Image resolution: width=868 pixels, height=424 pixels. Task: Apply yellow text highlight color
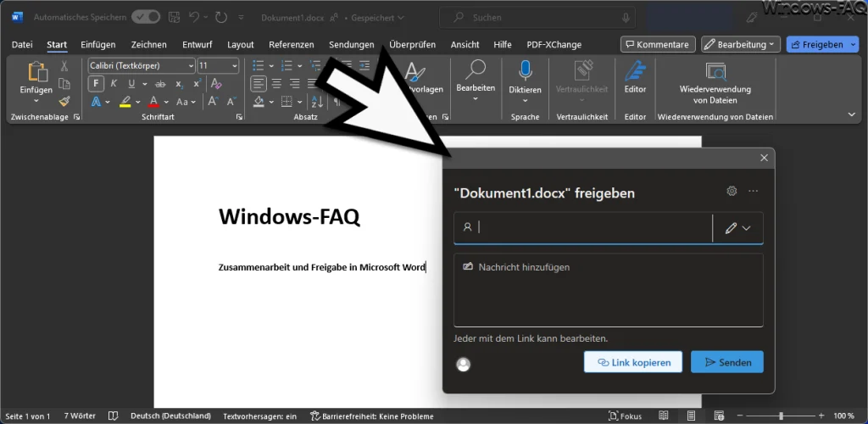125,102
